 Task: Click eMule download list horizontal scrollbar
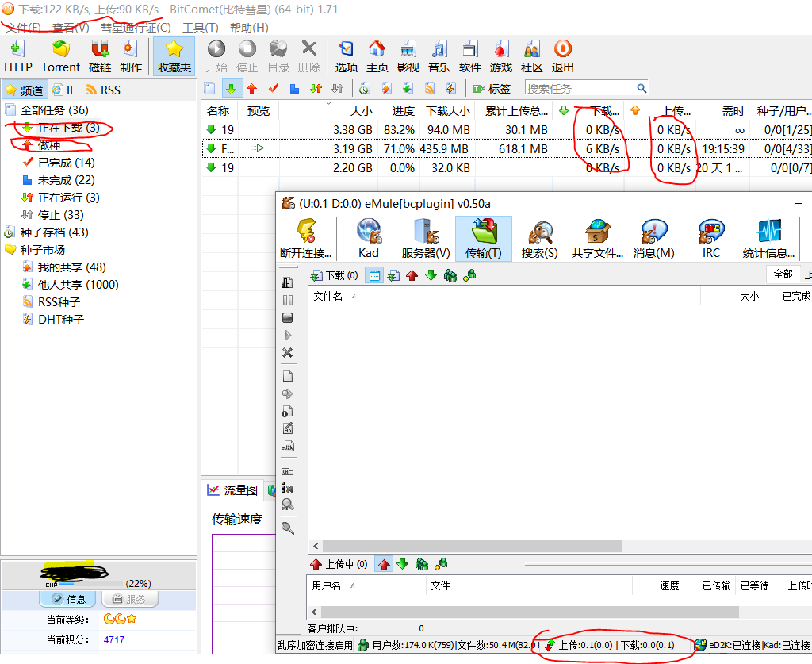point(473,547)
